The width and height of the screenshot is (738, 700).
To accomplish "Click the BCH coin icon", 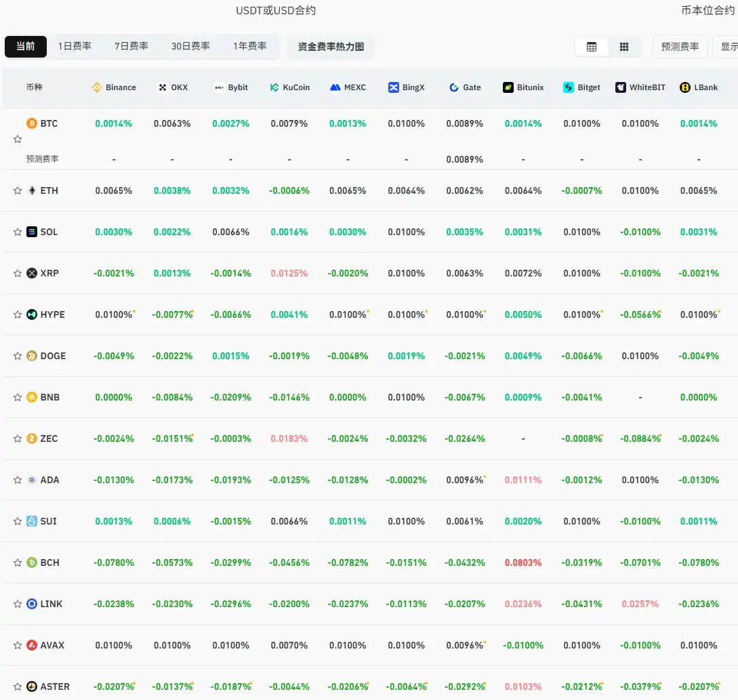I will [x=32, y=562].
